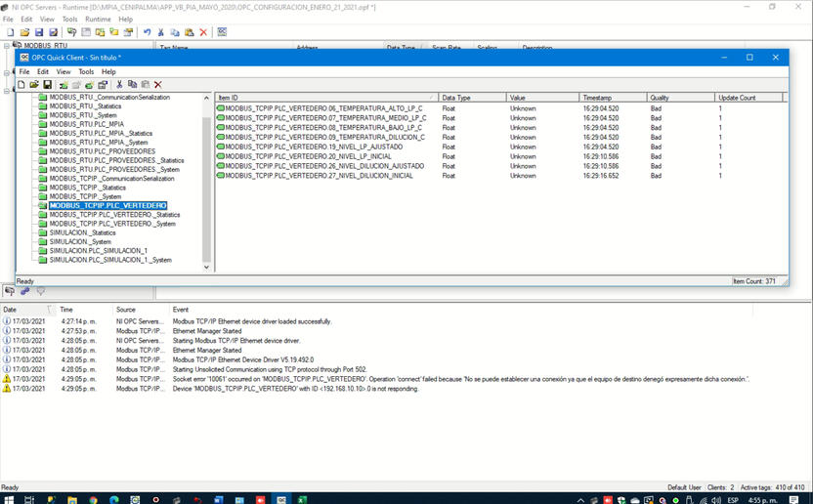This screenshot has height=504, width=813.
Task: Open Windows Start menu
Action: (x=9, y=499)
